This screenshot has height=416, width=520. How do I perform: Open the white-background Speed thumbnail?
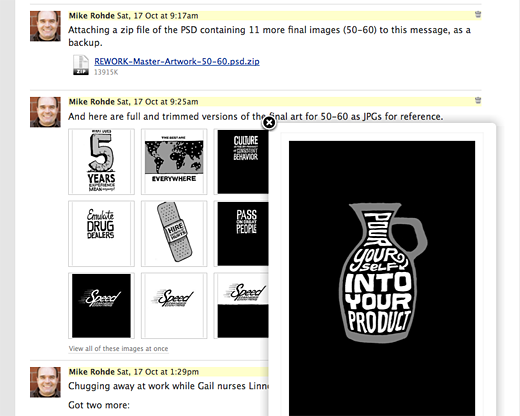[174, 305]
